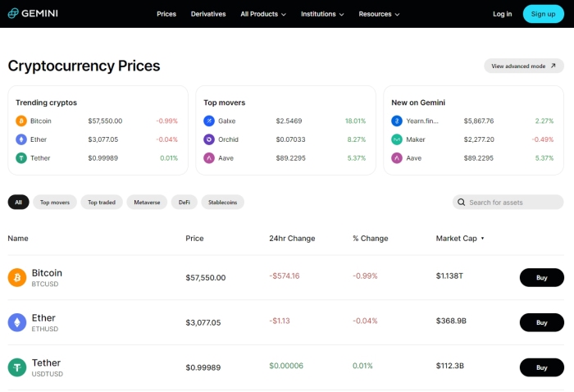The width and height of the screenshot is (574, 392).
Task: Click the Gemini logo in header
Action: click(34, 14)
